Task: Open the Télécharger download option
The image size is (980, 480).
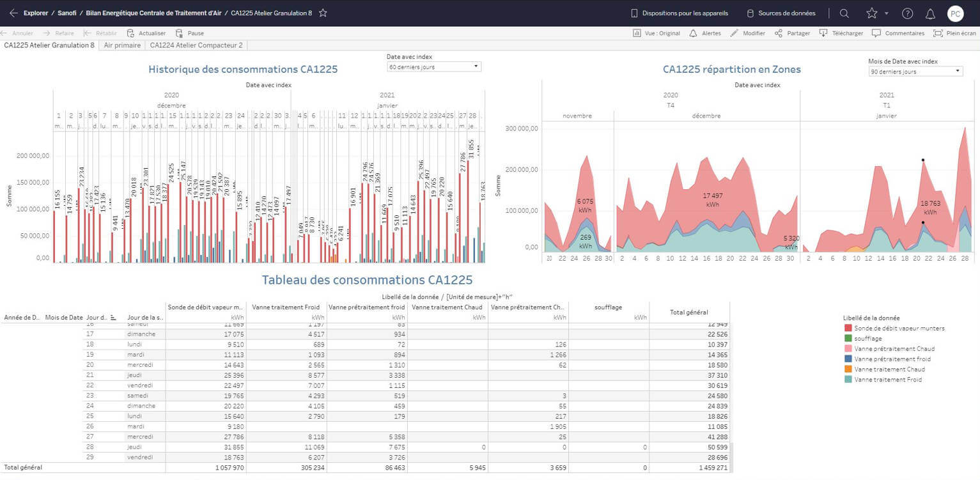Action: coord(841,33)
